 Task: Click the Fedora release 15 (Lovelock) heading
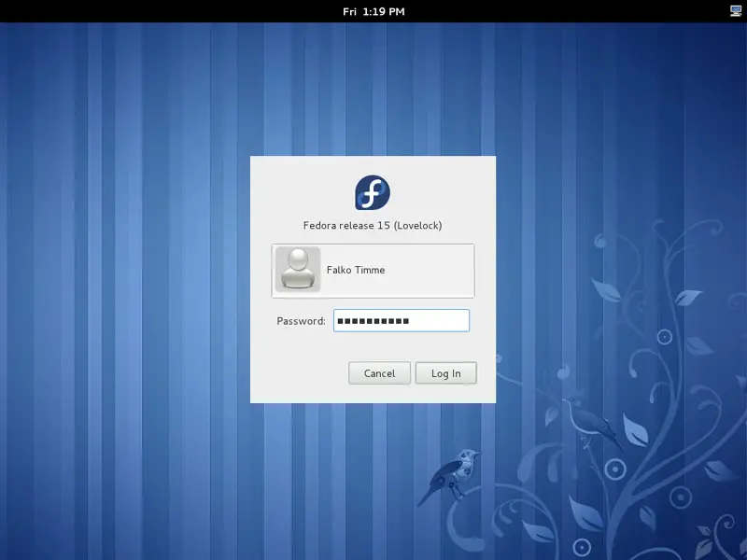(373, 225)
